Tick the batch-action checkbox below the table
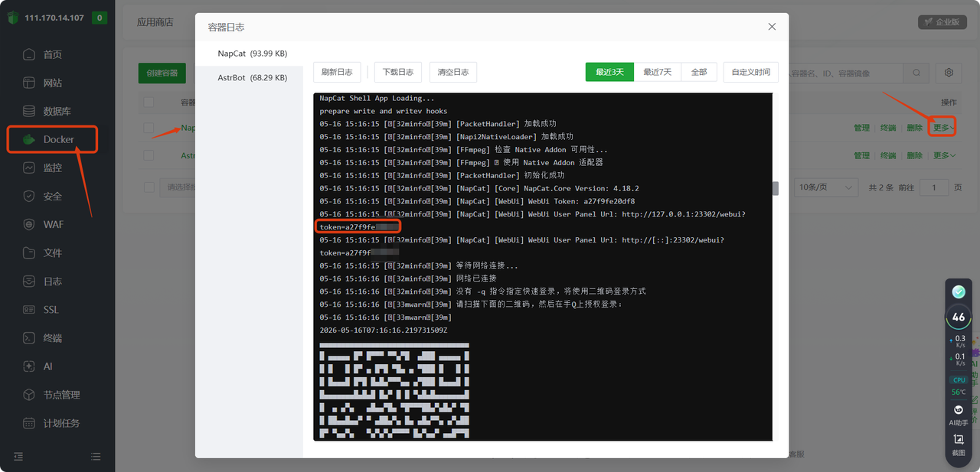The width and height of the screenshot is (980, 472). (149, 187)
